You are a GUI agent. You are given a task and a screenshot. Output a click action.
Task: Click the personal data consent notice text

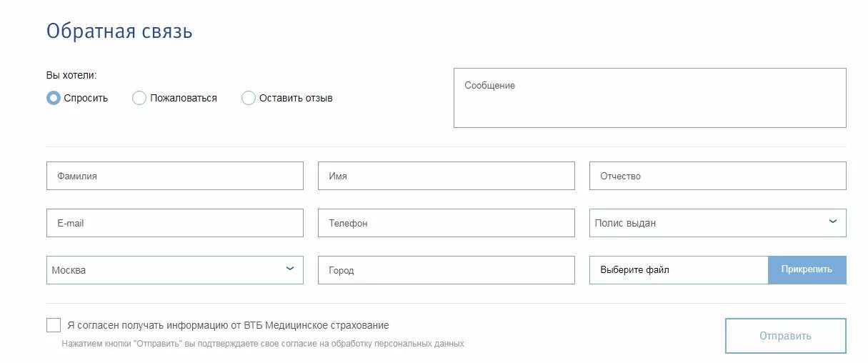[263, 344]
